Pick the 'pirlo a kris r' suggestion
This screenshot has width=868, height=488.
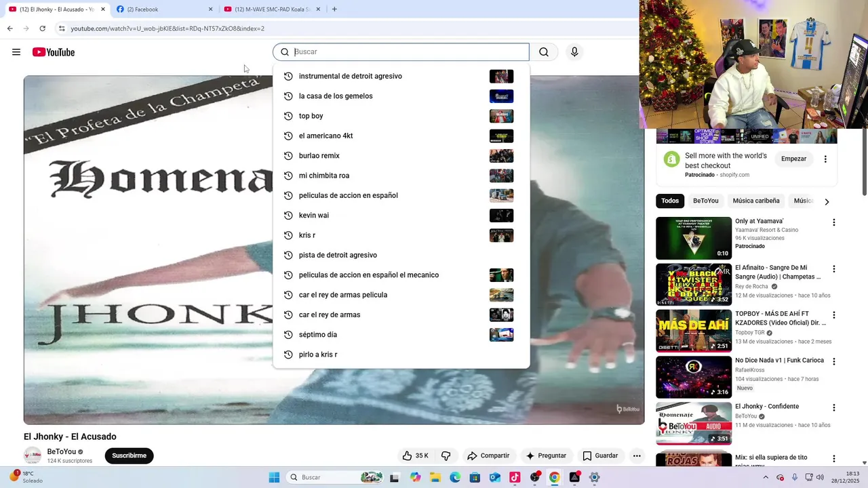tap(401, 354)
